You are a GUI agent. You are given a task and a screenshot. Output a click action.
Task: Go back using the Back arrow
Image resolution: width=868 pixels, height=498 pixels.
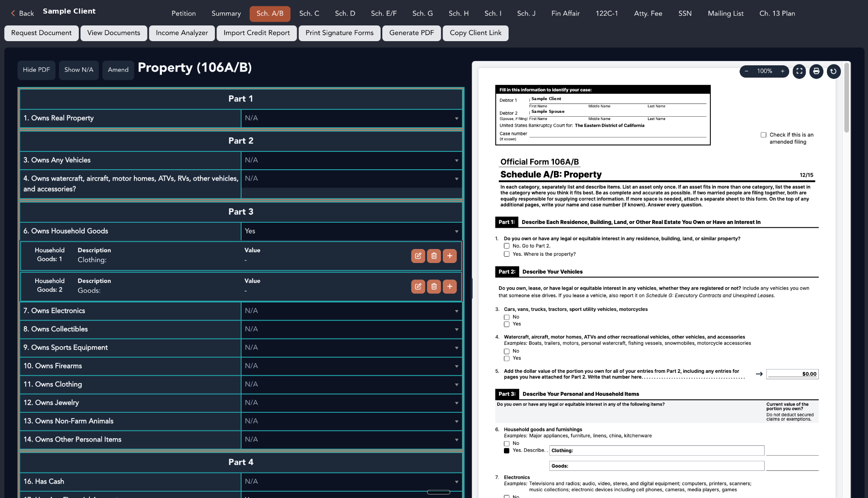(x=22, y=13)
